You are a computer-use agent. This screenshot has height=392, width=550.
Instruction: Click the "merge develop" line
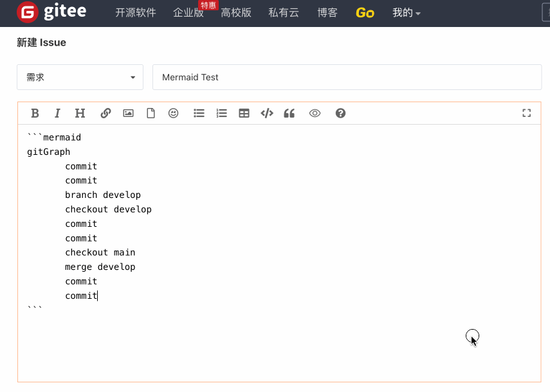pyautogui.click(x=100, y=267)
